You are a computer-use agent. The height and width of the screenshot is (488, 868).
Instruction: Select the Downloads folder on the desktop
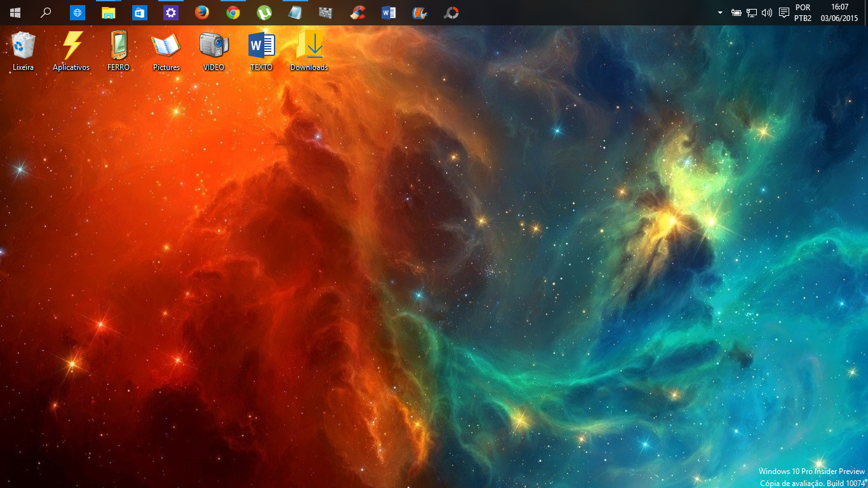(x=309, y=51)
